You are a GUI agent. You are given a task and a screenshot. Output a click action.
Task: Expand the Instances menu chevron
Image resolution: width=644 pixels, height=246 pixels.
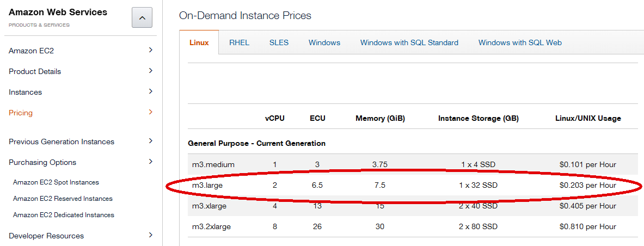[x=150, y=91]
